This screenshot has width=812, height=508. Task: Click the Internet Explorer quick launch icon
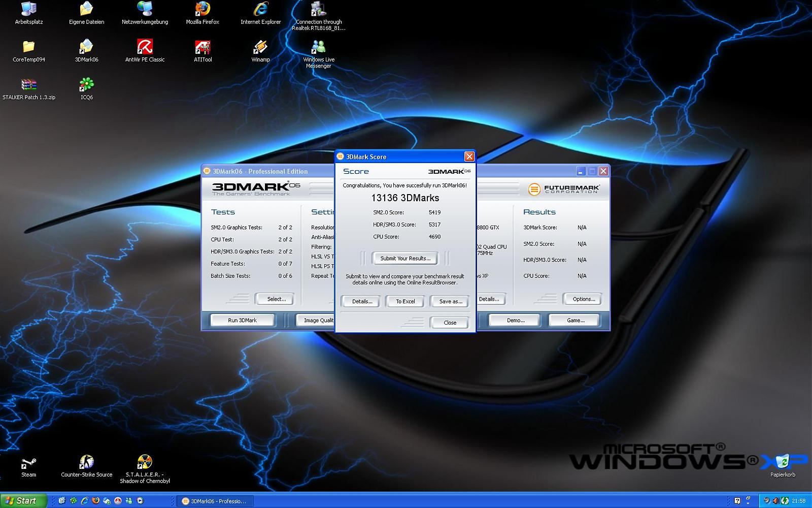coord(84,500)
